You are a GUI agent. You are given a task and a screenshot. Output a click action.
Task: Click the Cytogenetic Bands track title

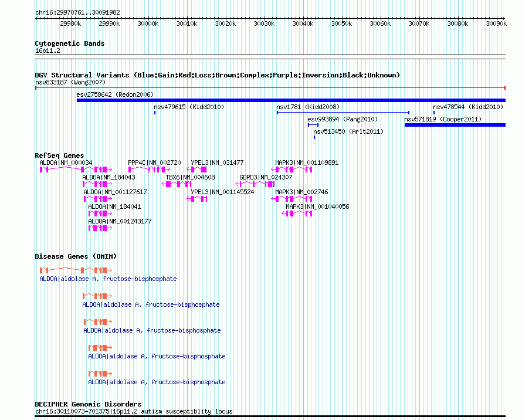coord(70,43)
